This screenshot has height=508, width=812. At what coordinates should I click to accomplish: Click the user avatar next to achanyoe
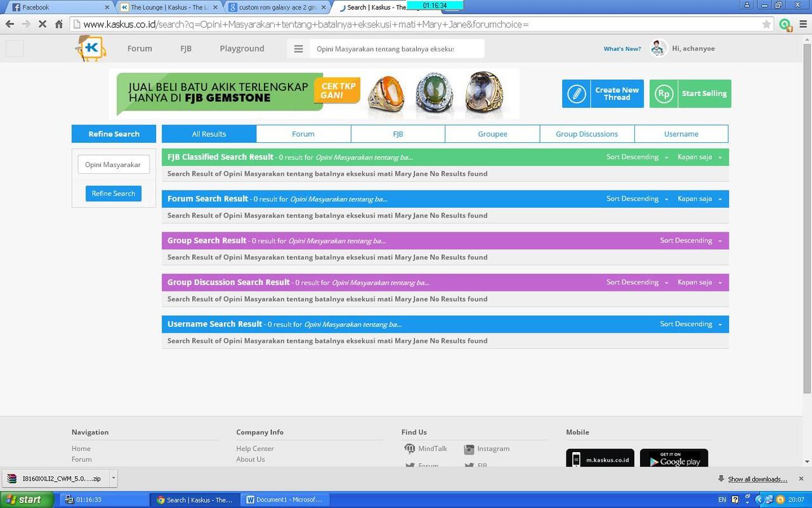658,48
